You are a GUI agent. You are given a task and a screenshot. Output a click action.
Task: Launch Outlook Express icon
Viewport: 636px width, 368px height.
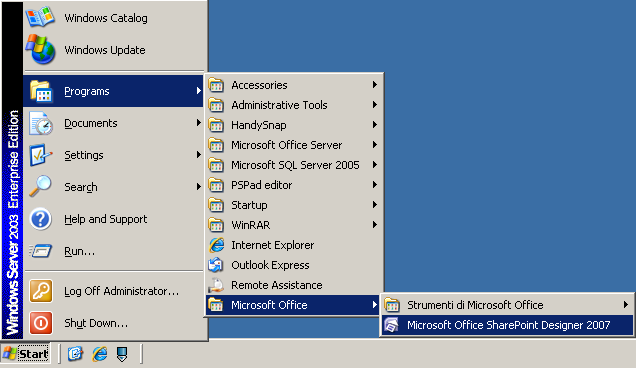coord(216,265)
